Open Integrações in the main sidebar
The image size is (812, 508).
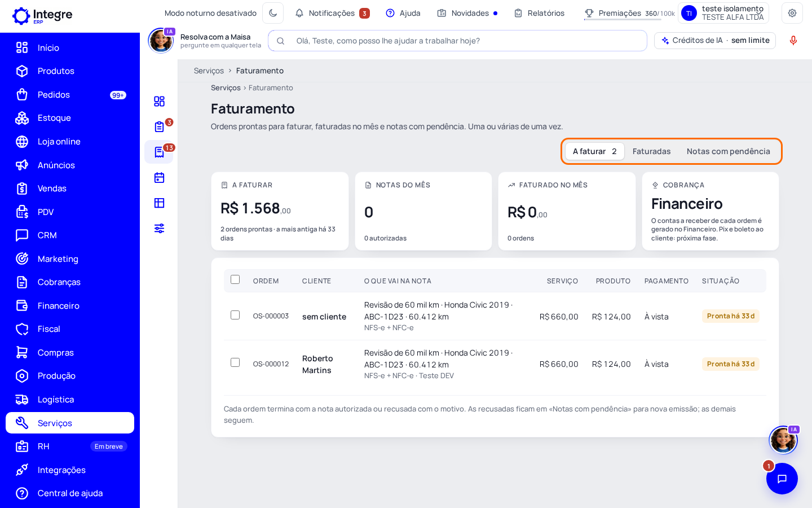coord(70,470)
